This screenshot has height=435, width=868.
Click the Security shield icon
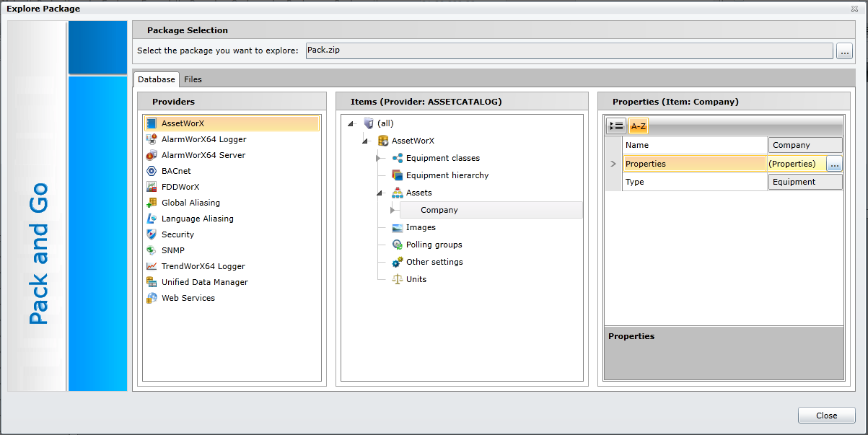click(152, 234)
